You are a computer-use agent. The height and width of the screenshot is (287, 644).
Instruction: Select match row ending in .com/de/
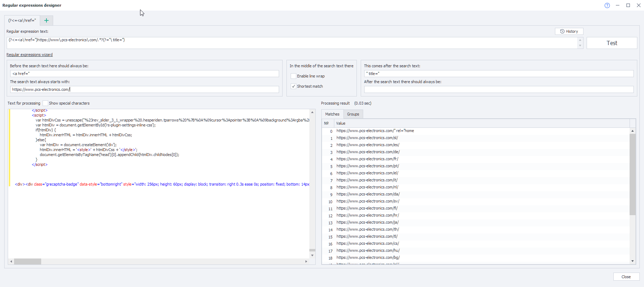coord(475,152)
